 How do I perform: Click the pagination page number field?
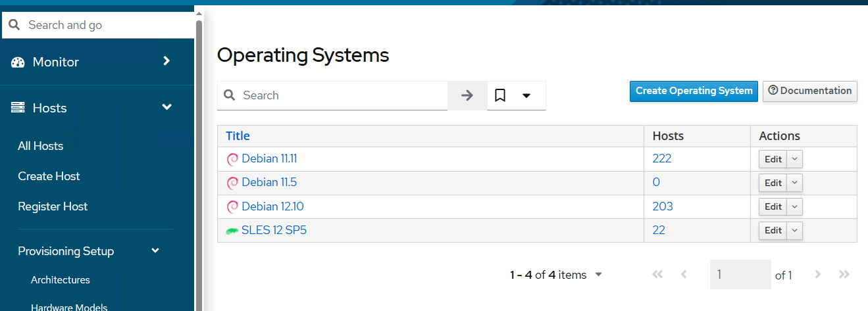pos(740,275)
